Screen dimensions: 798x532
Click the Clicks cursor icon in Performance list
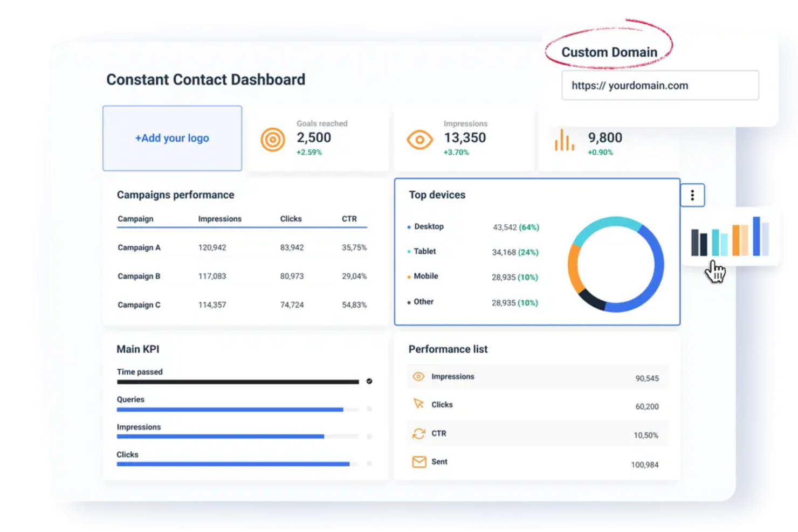click(418, 404)
